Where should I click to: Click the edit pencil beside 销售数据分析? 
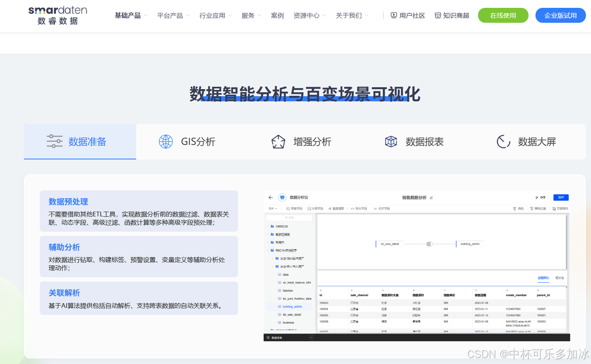pos(431,197)
